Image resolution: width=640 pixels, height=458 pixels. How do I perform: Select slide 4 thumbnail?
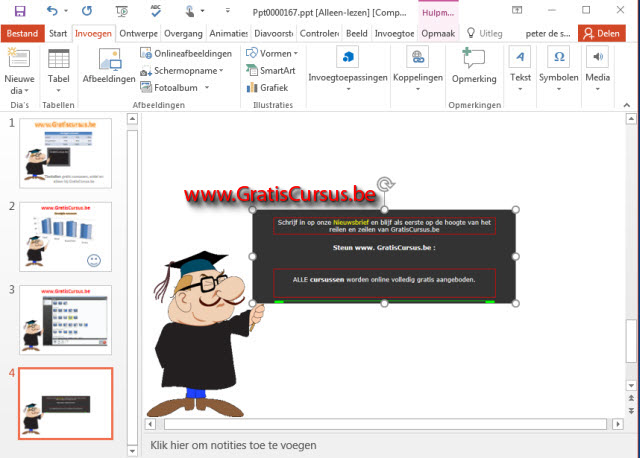(x=65, y=403)
